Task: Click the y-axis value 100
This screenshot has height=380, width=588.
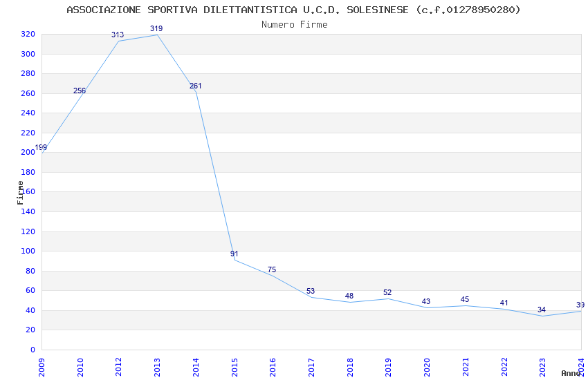Action: pyautogui.click(x=28, y=251)
